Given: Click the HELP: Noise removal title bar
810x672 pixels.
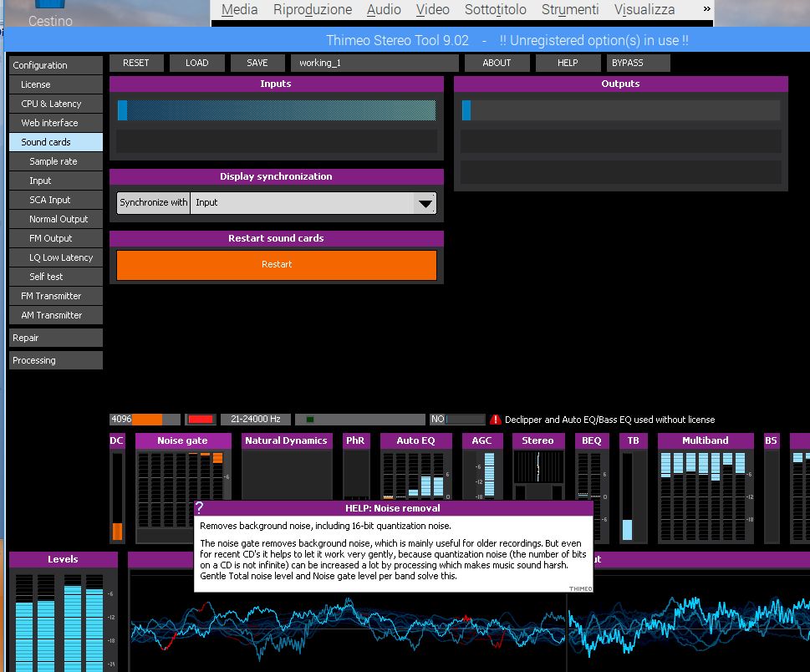Looking at the screenshot, I should click(x=393, y=508).
